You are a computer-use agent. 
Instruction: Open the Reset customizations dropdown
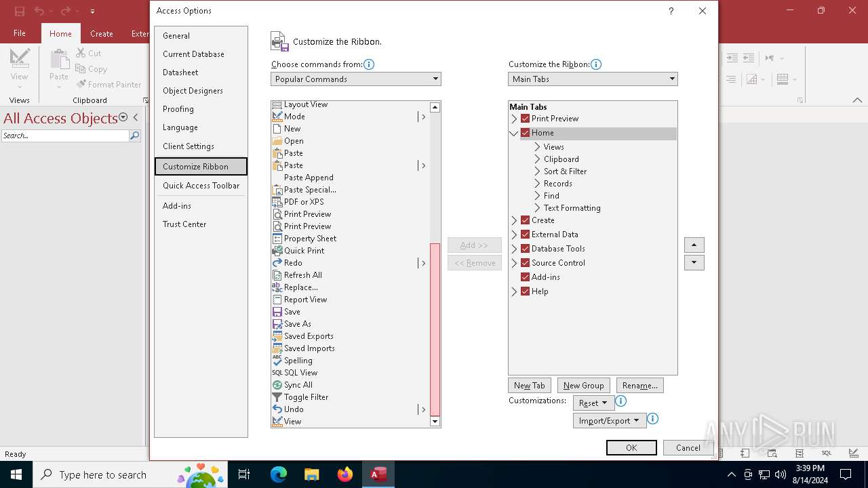[593, 403]
